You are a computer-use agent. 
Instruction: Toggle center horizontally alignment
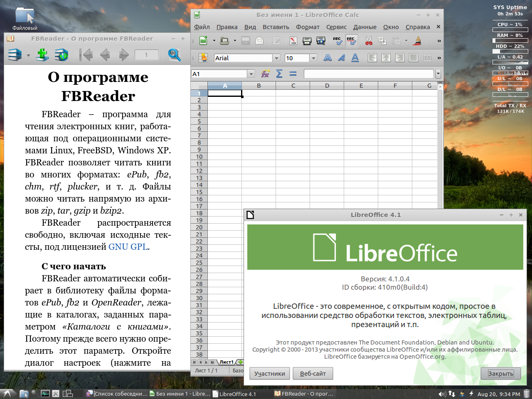(x=386, y=58)
